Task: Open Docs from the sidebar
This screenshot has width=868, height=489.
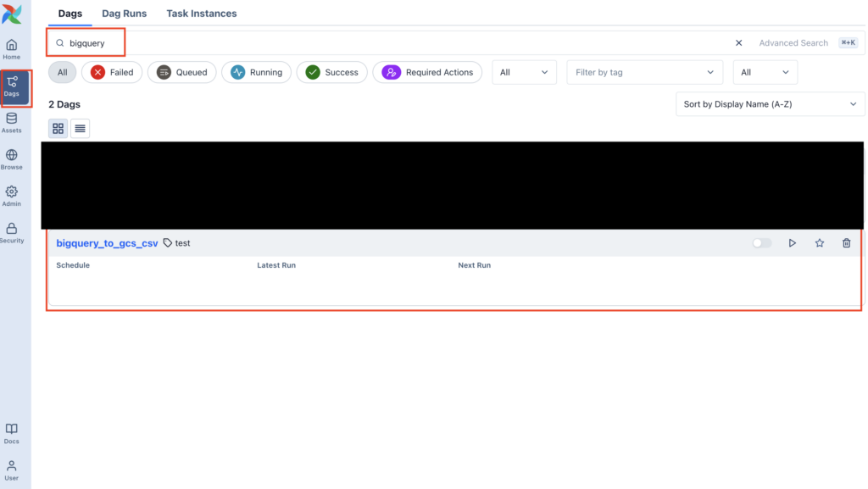Action: 12,434
